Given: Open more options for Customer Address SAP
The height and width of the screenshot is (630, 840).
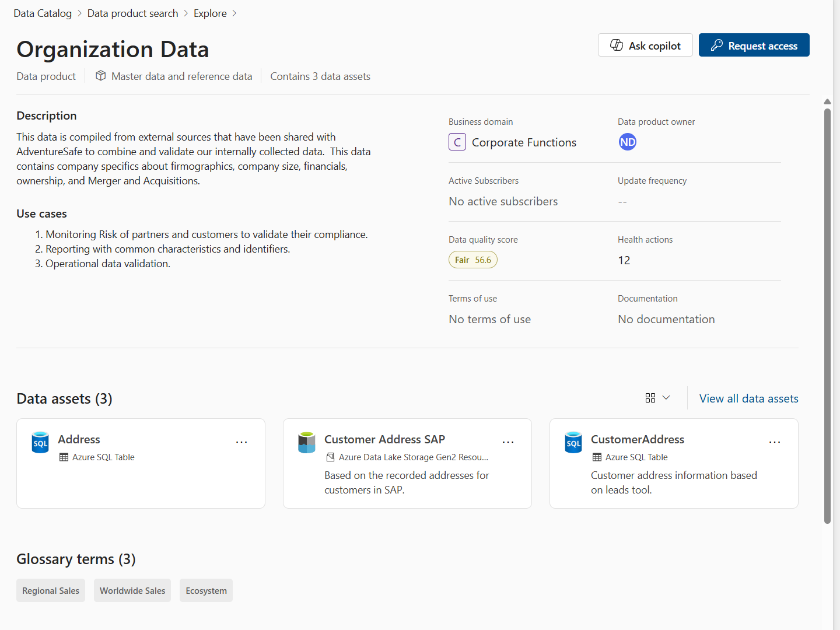Looking at the screenshot, I should [508, 442].
